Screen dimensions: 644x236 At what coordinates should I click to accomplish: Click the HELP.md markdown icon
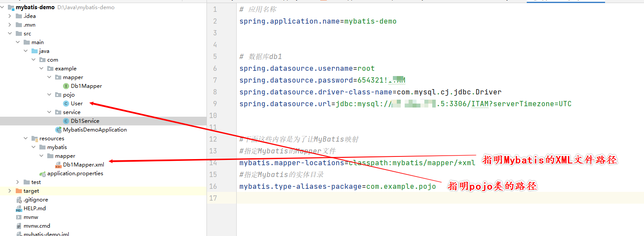(x=18, y=208)
